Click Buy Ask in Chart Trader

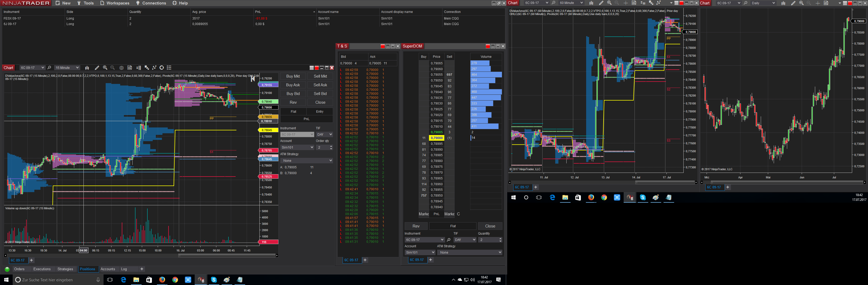coord(293,85)
